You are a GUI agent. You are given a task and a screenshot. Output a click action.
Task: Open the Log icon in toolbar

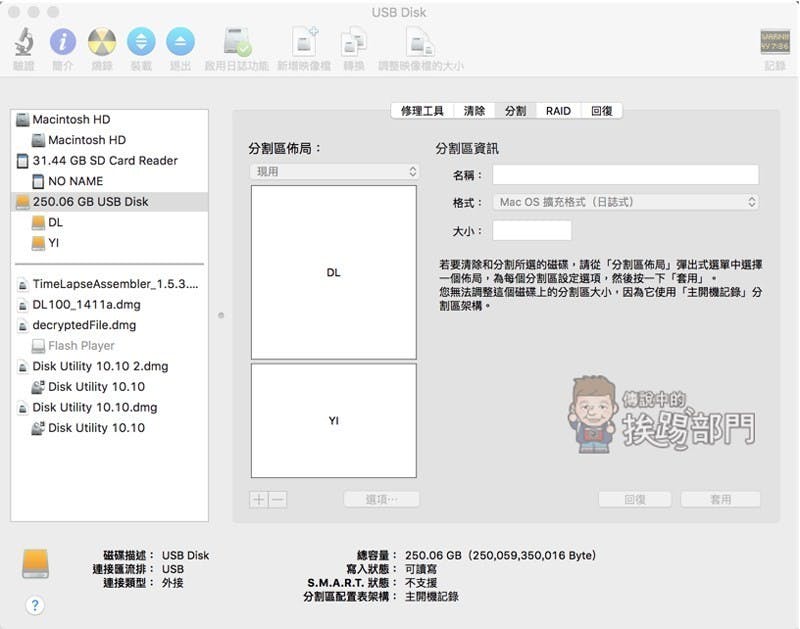click(774, 42)
